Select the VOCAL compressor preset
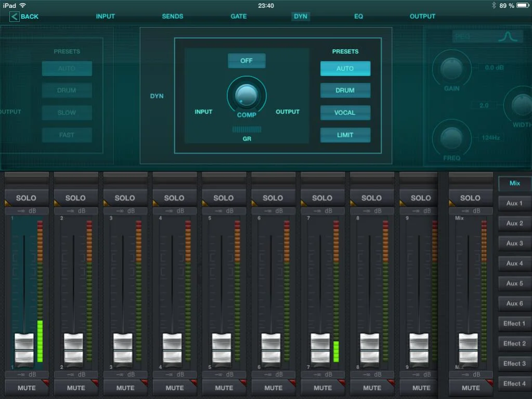The width and height of the screenshot is (532, 399). point(345,112)
